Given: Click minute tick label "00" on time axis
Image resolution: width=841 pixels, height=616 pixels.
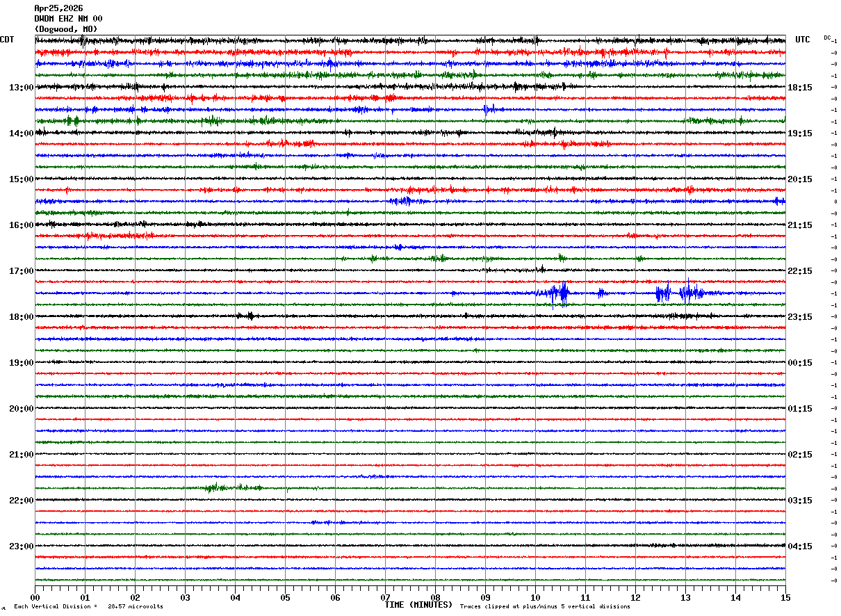Looking at the screenshot, I should click(x=35, y=598).
